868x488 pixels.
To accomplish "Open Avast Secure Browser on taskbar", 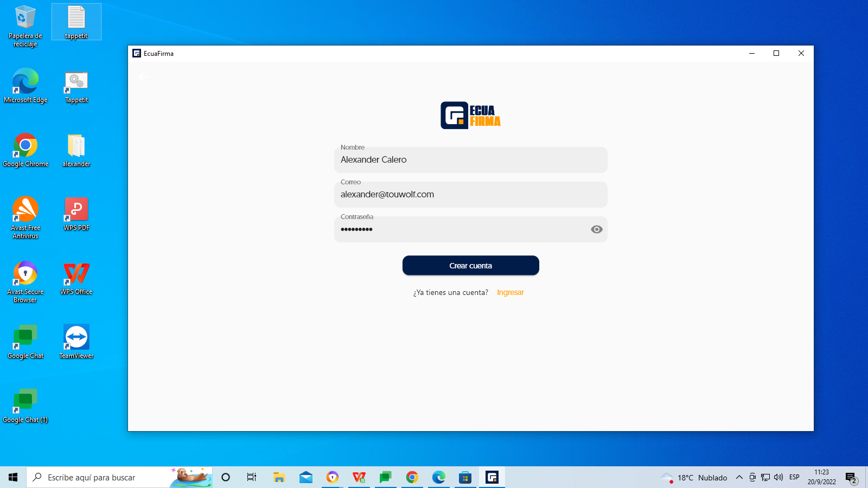I will (333, 477).
